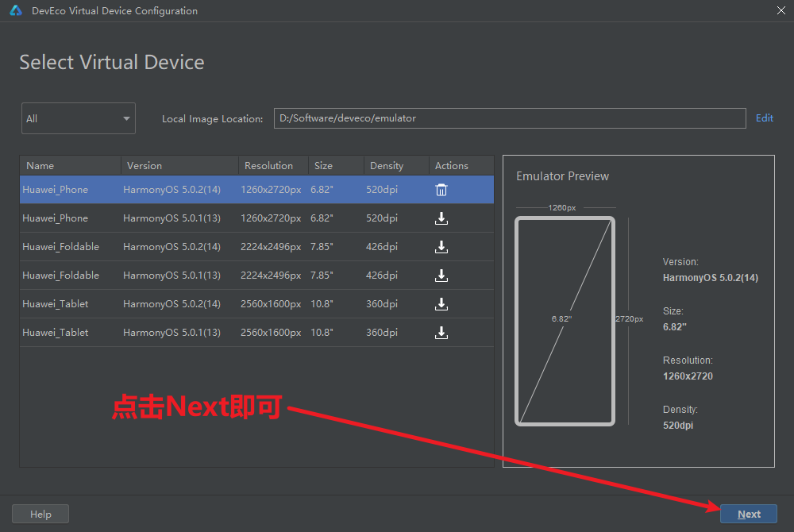The image size is (794, 532).
Task: Sort by the Name column header
Action: click(x=71, y=165)
